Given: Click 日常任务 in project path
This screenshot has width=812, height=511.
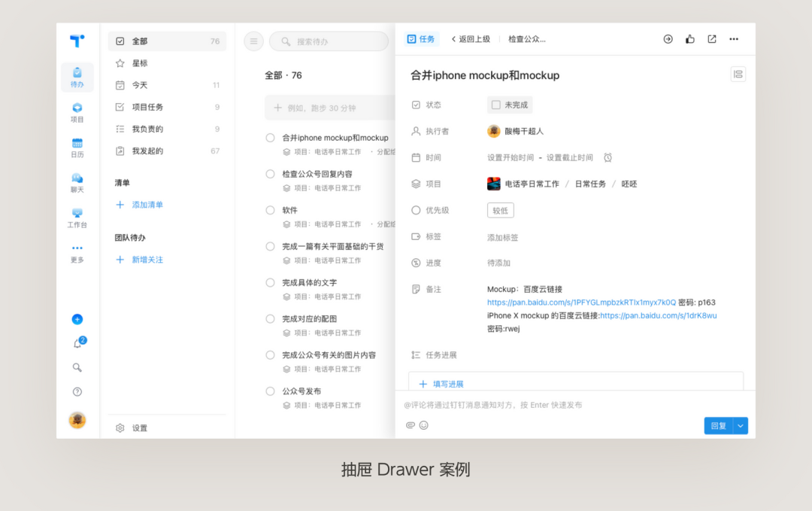Looking at the screenshot, I should pos(590,184).
